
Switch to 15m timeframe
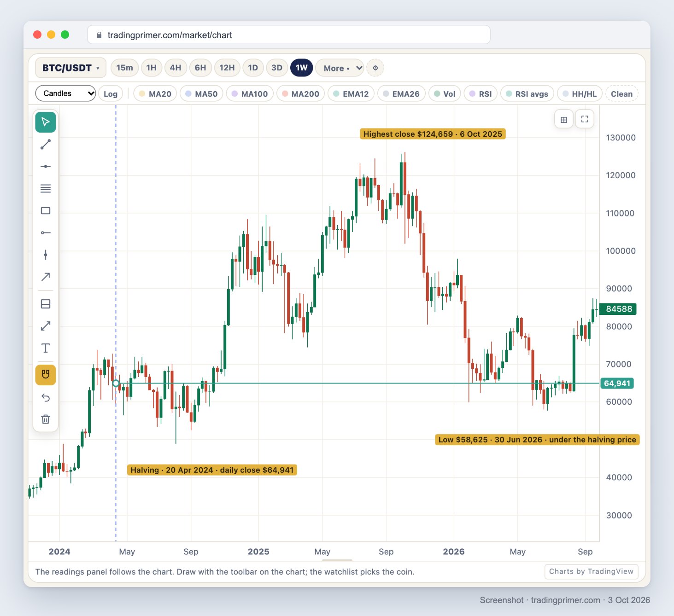point(124,68)
